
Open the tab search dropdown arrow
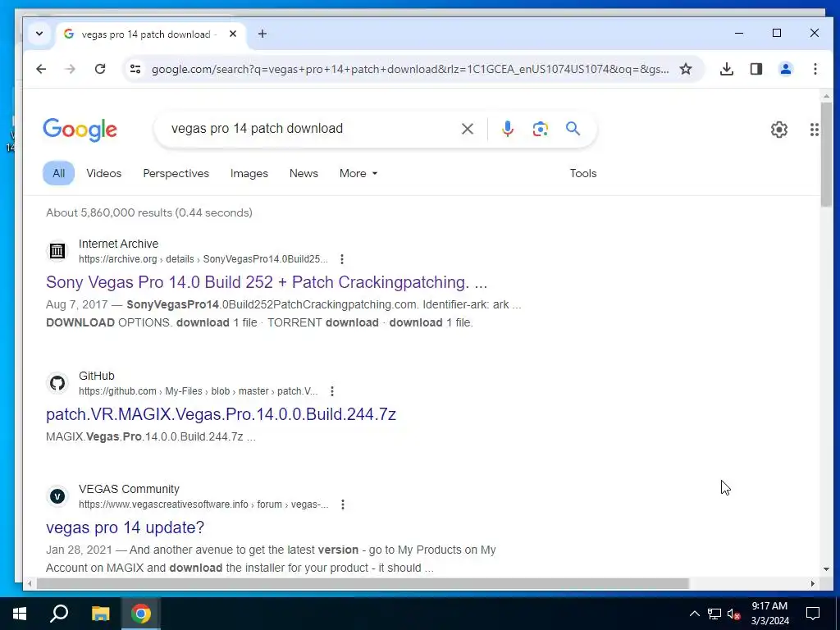39,34
